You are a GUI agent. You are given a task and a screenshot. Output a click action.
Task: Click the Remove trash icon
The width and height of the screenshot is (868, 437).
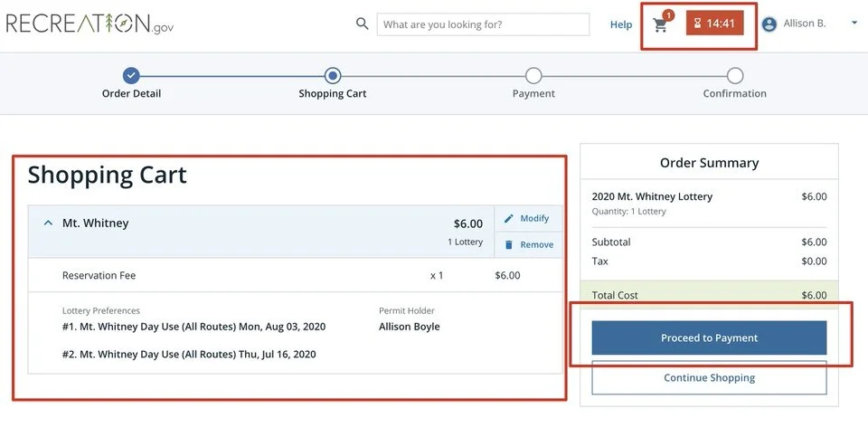[x=509, y=245]
